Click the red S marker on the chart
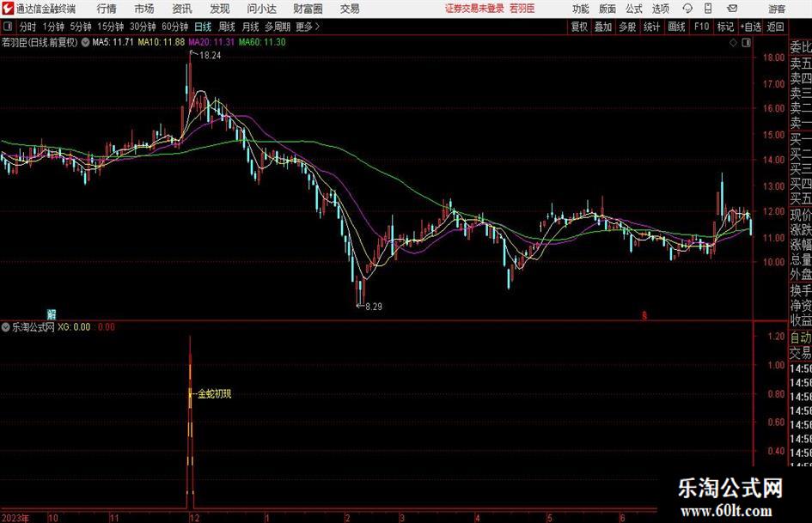812x523 pixels. [x=644, y=315]
